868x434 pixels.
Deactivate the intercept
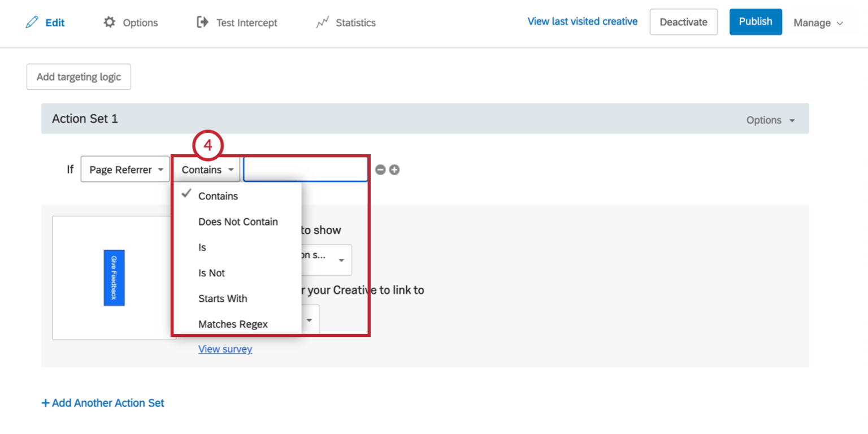[x=683, y=21]
